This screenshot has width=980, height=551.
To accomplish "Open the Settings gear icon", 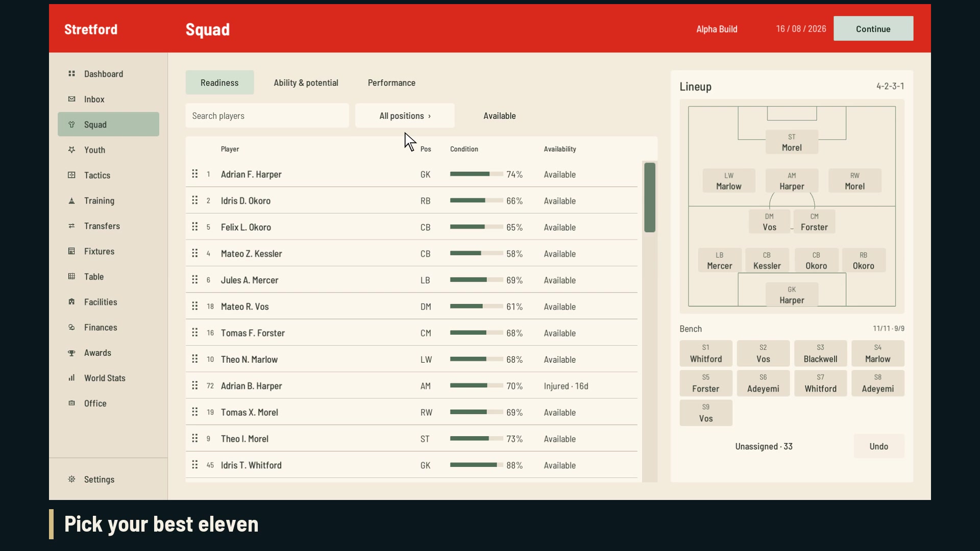I will point(71,479).
